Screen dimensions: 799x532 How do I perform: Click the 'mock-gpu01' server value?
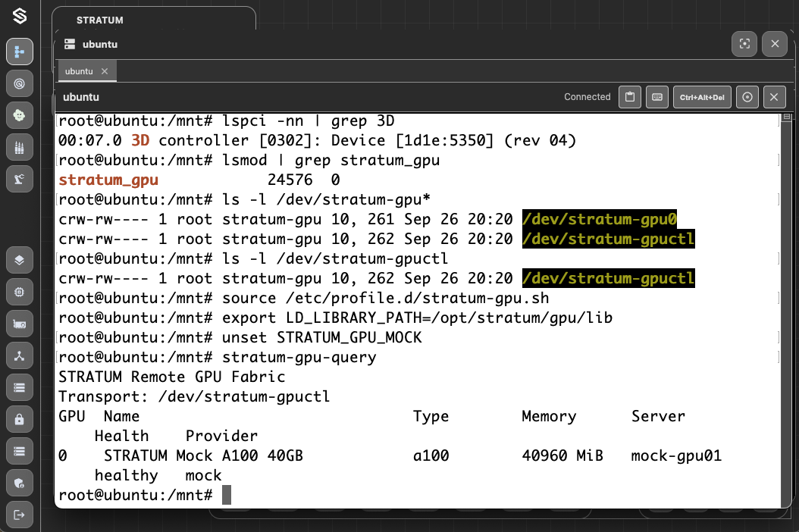677,456
